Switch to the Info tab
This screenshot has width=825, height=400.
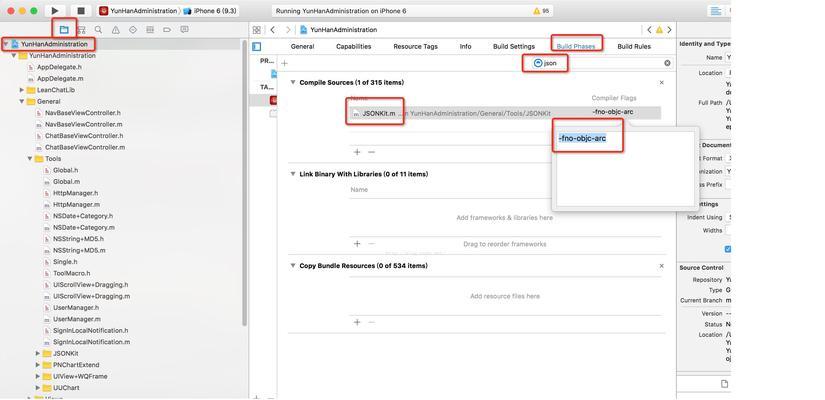(x=466, y=46)
